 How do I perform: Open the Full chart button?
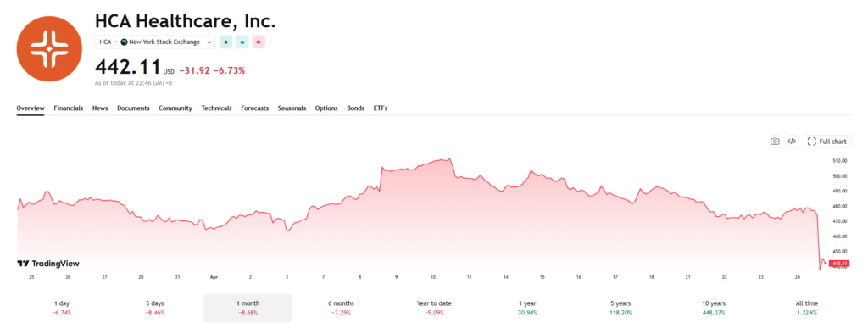coord(827,142)
